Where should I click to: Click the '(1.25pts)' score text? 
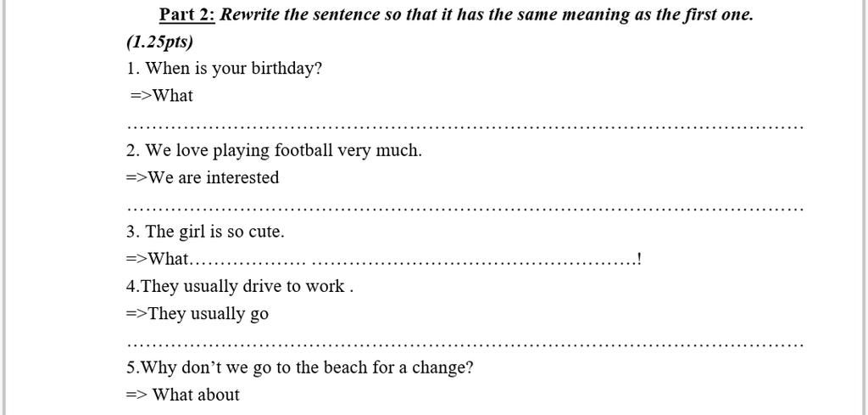coord(159,42)
